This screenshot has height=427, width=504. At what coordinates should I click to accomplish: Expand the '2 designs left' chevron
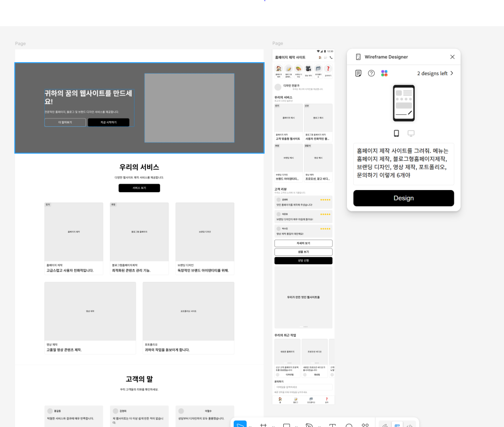click(452, 73)
